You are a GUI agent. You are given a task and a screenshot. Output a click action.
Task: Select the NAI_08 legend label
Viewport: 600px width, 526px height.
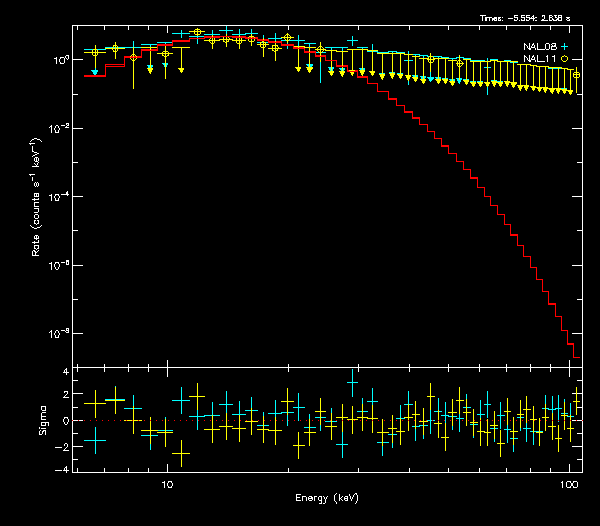tap(540, 46)
